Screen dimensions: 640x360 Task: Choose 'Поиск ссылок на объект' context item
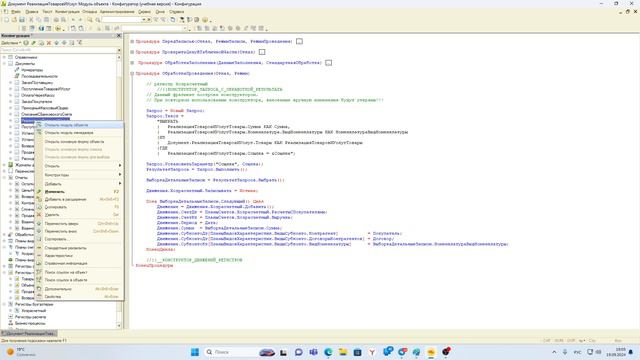click(80, 272)
